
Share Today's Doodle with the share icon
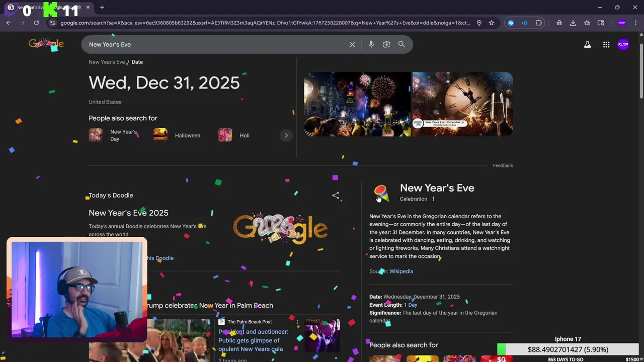coord(336,196)
